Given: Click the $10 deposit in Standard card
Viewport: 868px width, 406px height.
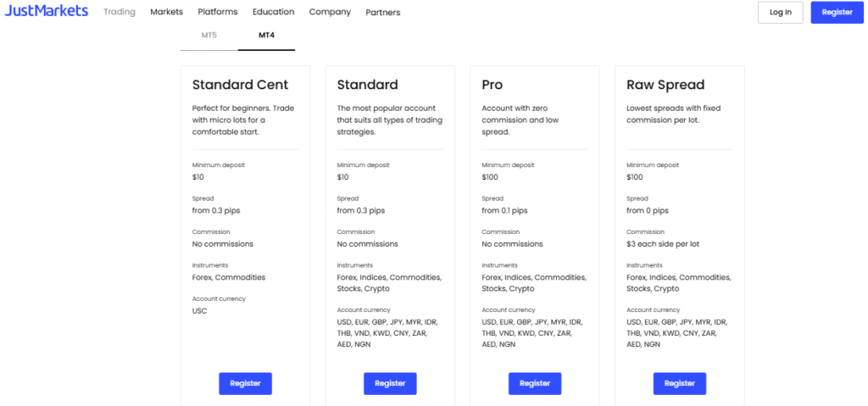Looking at the screenshot, I should (343, 177).
